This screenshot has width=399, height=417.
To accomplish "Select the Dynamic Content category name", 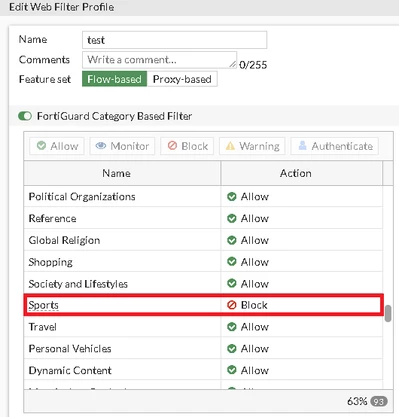I will (x=70, y=371).
